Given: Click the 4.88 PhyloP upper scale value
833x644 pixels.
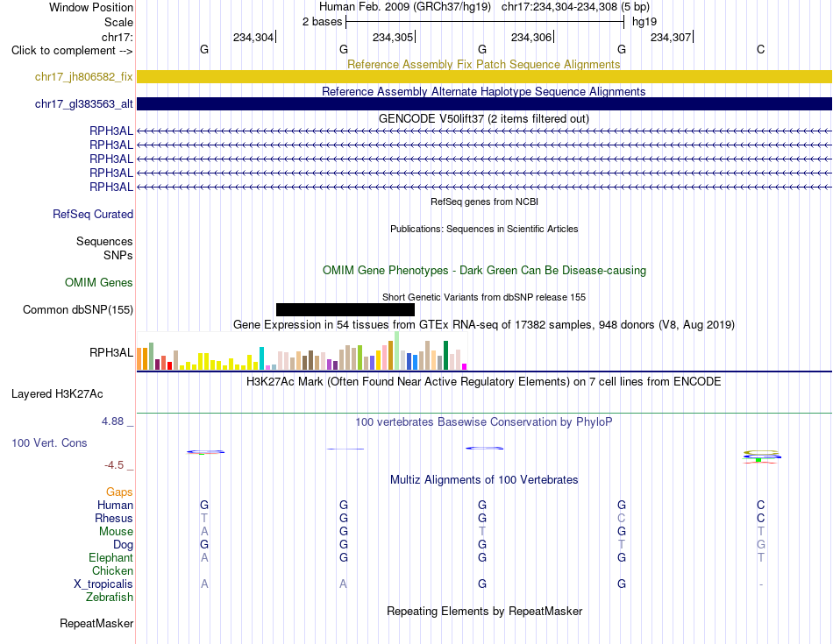Looking at the screenshot, I should (112, 421).
